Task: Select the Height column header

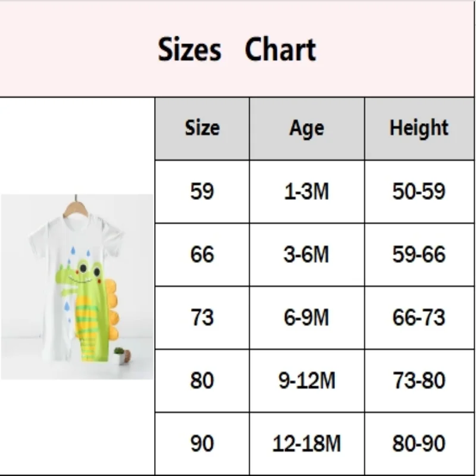Action: [419, 129]
